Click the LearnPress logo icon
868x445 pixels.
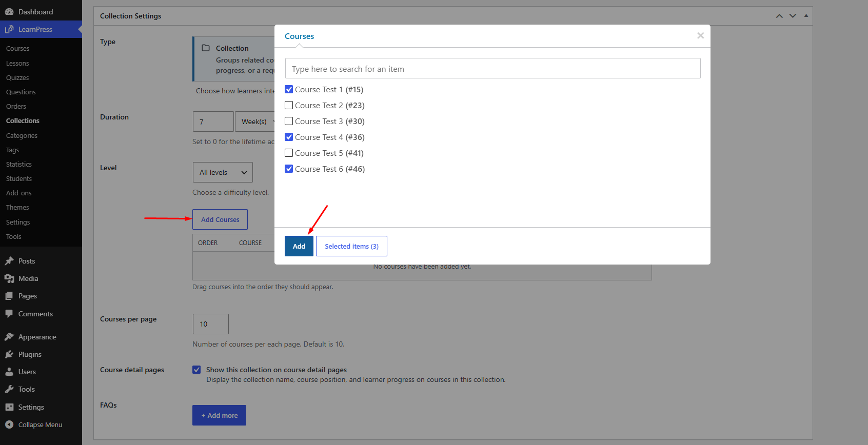[9, 29]
